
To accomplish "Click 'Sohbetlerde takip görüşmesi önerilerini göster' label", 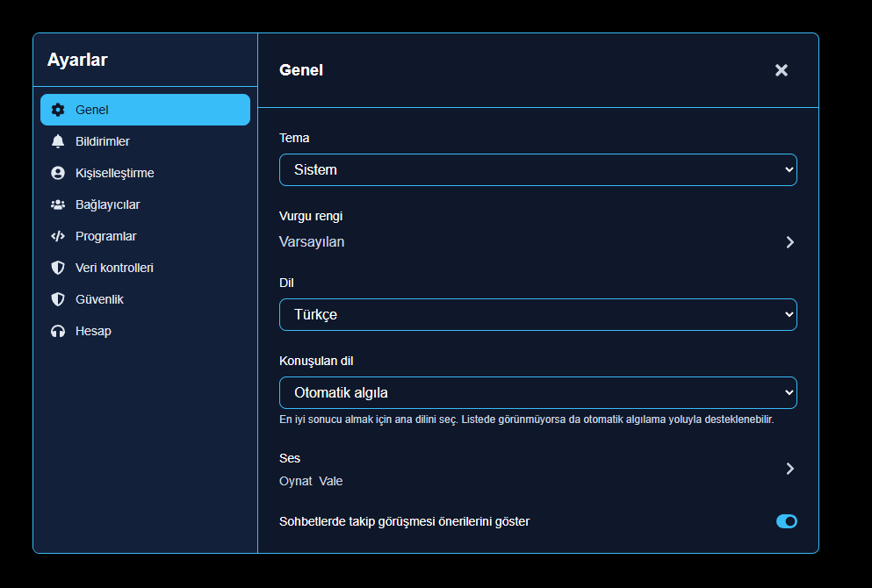I will (x=404, y=522).
